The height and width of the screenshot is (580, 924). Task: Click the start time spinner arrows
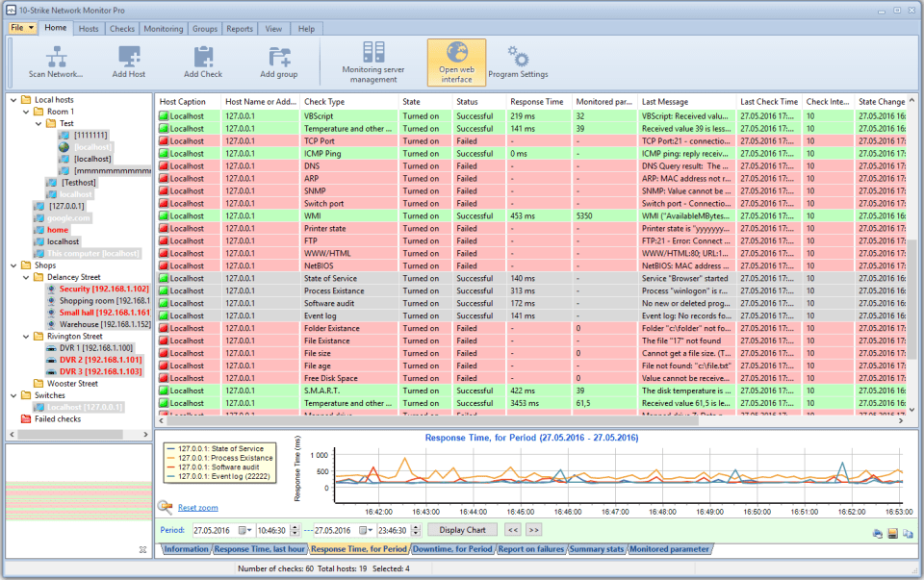[295, 531]
